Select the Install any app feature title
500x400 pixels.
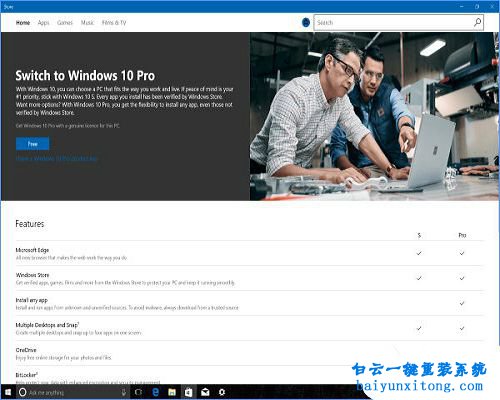(x=32, y=300)
